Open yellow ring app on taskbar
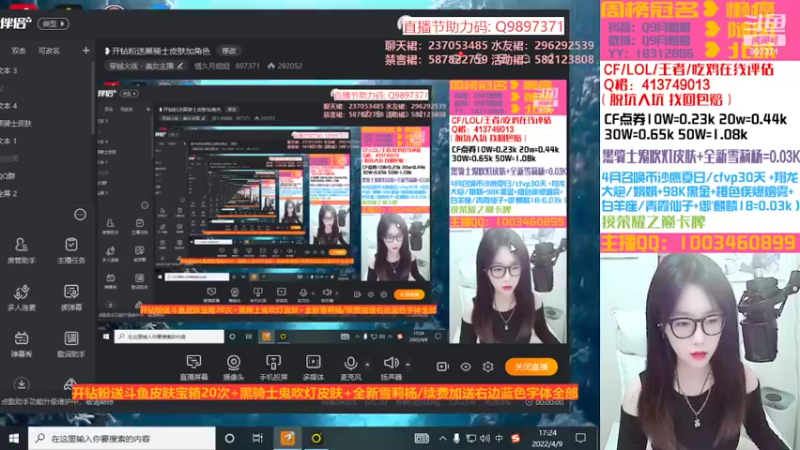Screen dimensions: 800x450 tap(316, 438)
